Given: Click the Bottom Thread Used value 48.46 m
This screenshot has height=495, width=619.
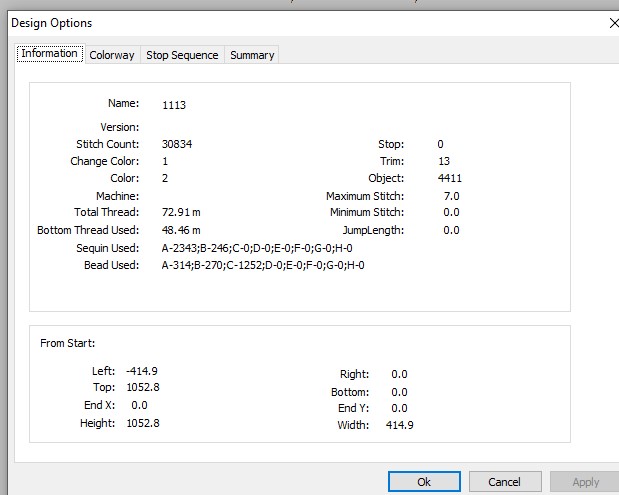Looking at the screenshot, I should pyautogui.click(x=181, y=230).
